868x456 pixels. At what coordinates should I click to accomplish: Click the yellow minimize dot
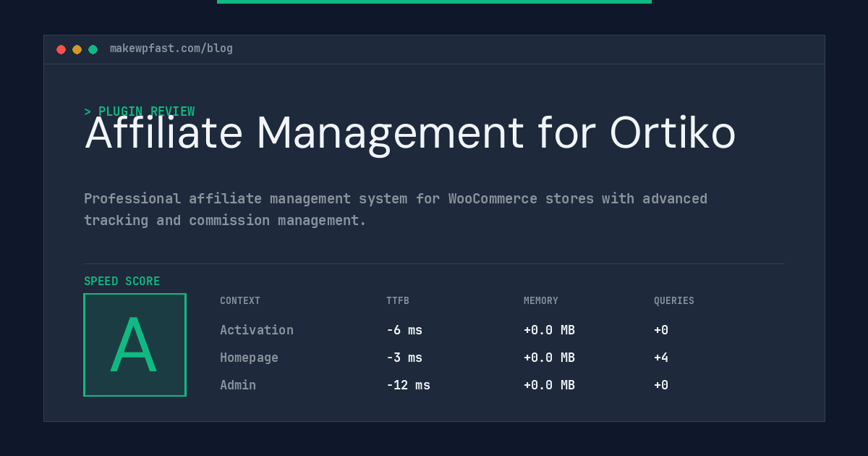(x=77, y=49)
